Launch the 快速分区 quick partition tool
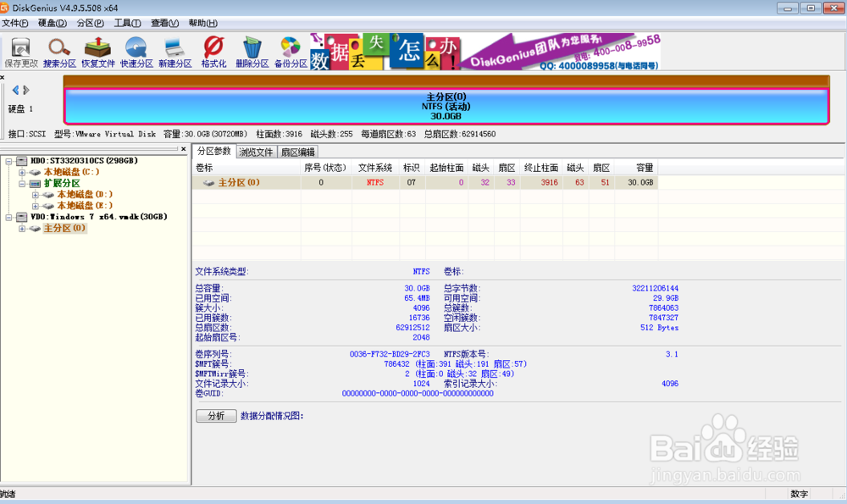The width and height of the screenshot is (847, 504). 136,51
